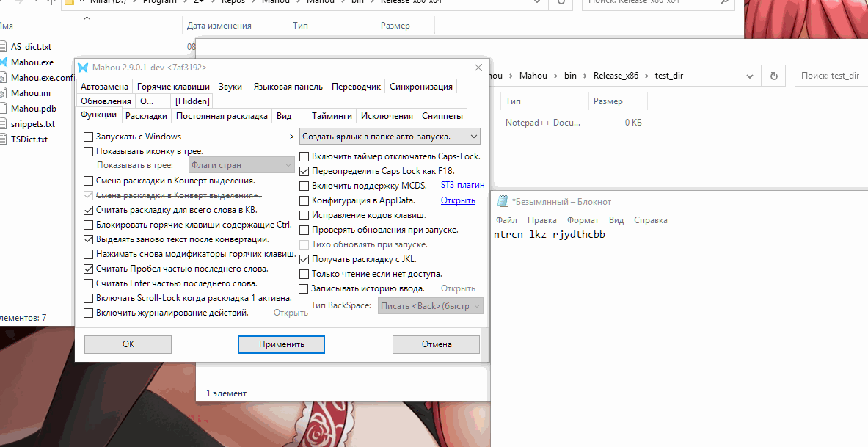Viewport: 868px width, 447px height.
Task: Uncheck Переопределить Caps Lock как F18
Action: (x=304, y=171)
